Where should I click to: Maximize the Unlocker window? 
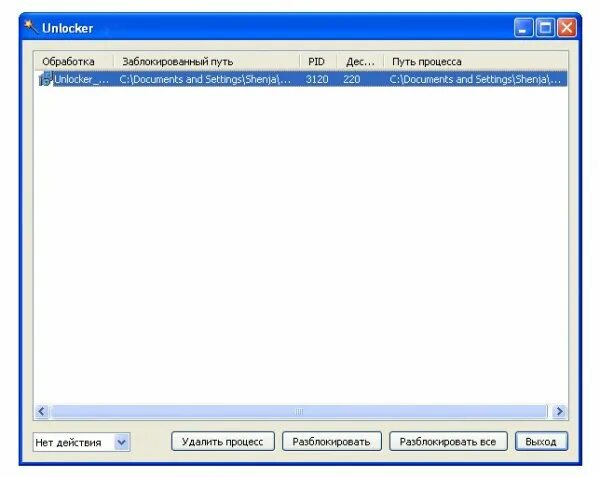(545, 28)
